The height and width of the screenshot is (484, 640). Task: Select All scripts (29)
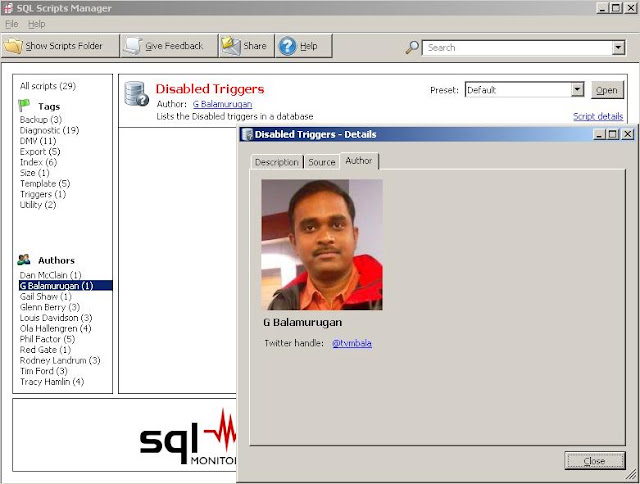pyautogui.click(x=48, y=86)
